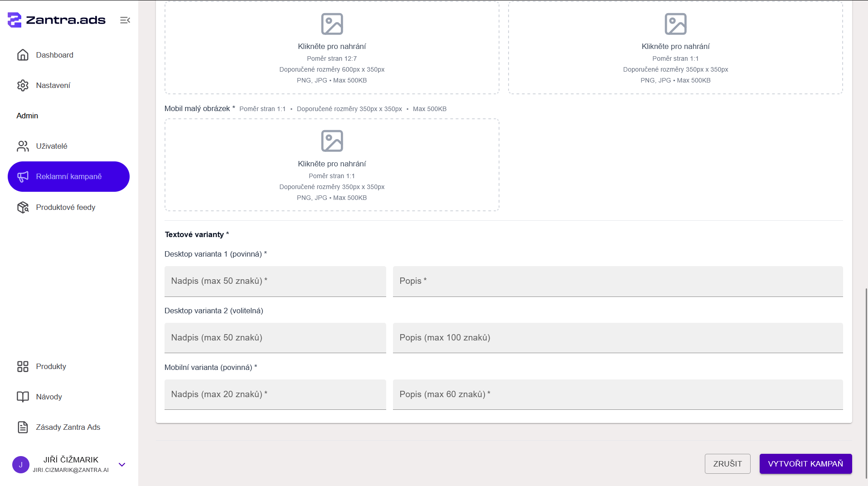Viewport: 868px width, 486px height.
Task: Upload an image in the 12:7 ratio box
Action: click(332, 48)
